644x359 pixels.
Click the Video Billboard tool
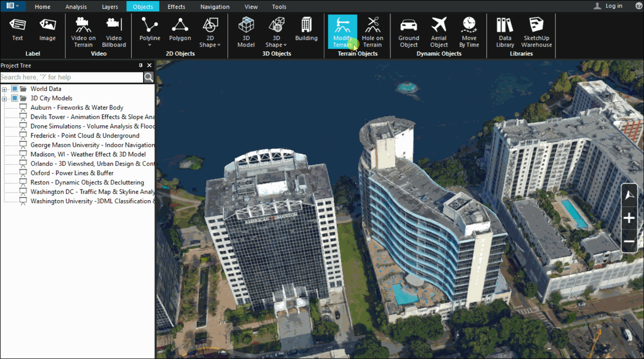[x=114, y=32]
